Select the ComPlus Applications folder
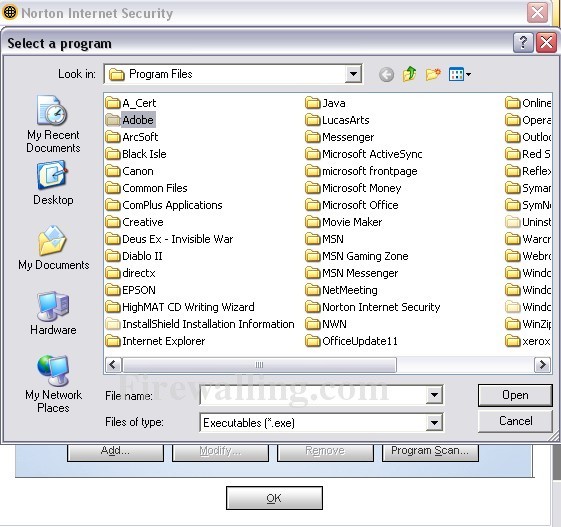 pos(164,205)
